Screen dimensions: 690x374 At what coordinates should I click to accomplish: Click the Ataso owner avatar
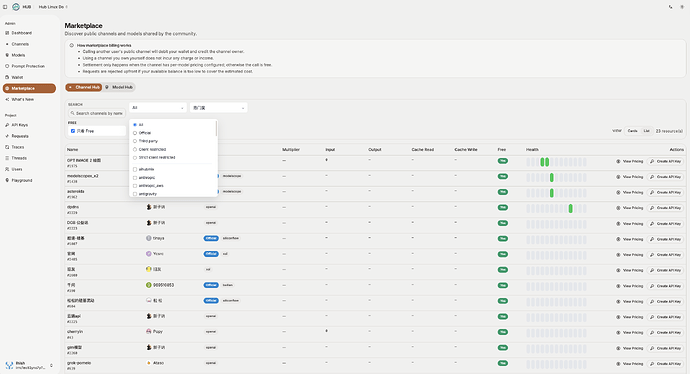(x=149, y=363)
